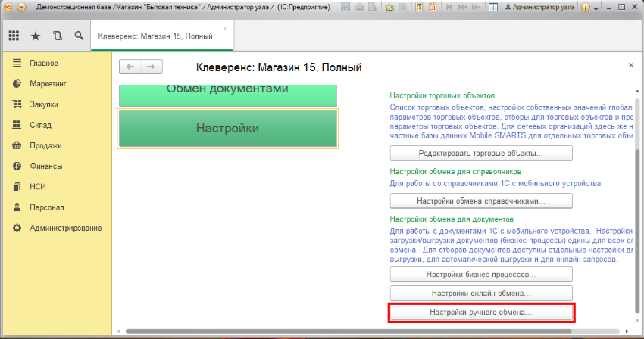This screenshot has width=644, height=339.
Task: Open the Склад section
Action: (x=40, y=125)
